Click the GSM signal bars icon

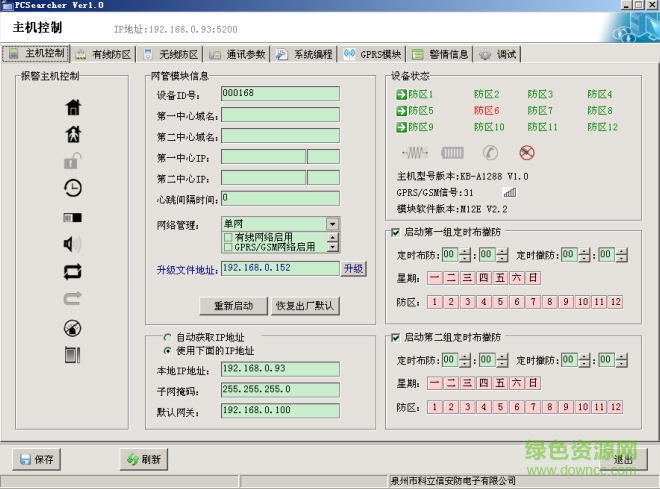[510, 192]
